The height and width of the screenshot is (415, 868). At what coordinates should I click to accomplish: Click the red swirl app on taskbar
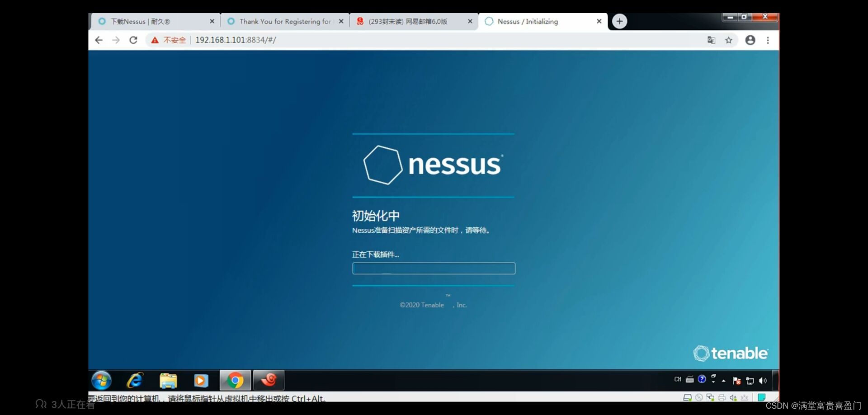tap(269, 380)
